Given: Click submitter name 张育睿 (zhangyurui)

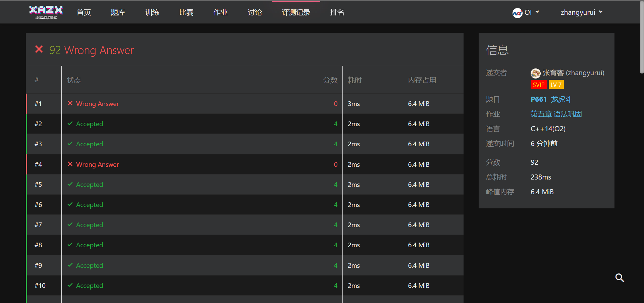Looking at the screenshot, I should pos(573,73).
